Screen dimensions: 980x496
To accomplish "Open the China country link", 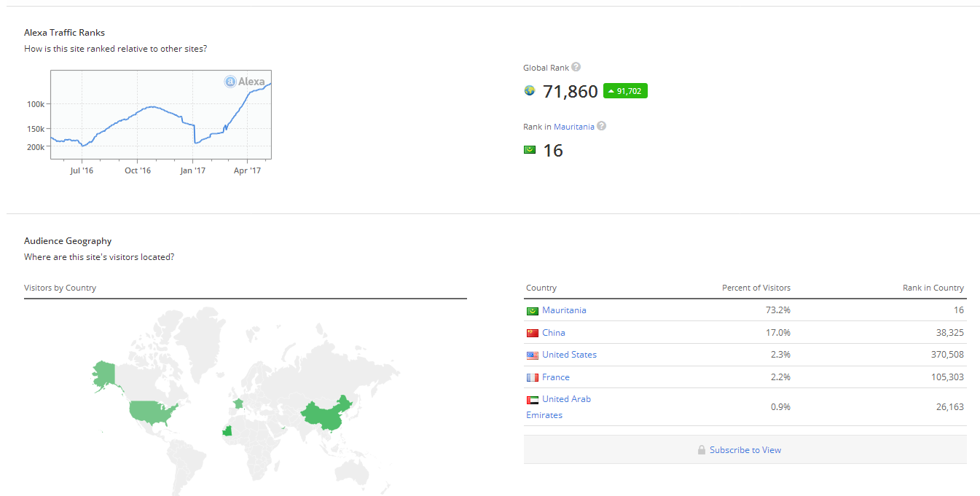I will click(x=554, y=333).
